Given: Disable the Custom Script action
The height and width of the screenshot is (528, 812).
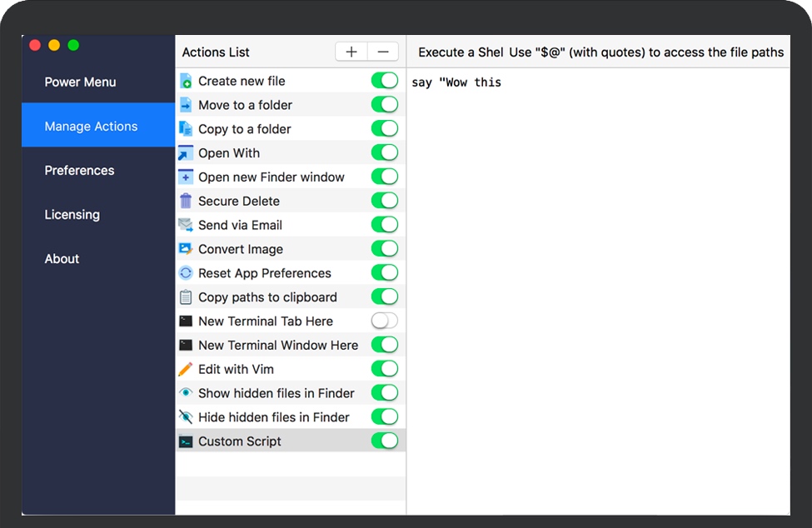Looking at the screenshot, I should coord(384,441).
